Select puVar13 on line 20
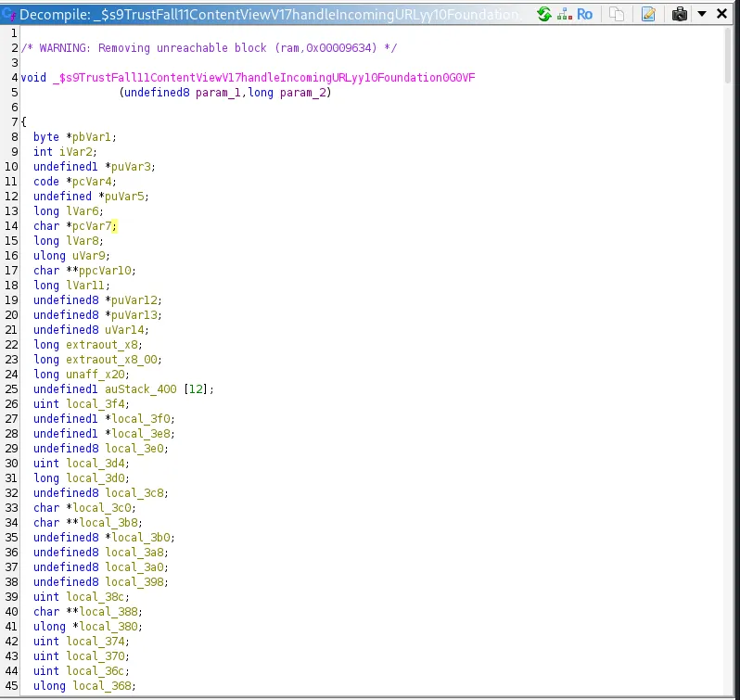 point(134,315)
